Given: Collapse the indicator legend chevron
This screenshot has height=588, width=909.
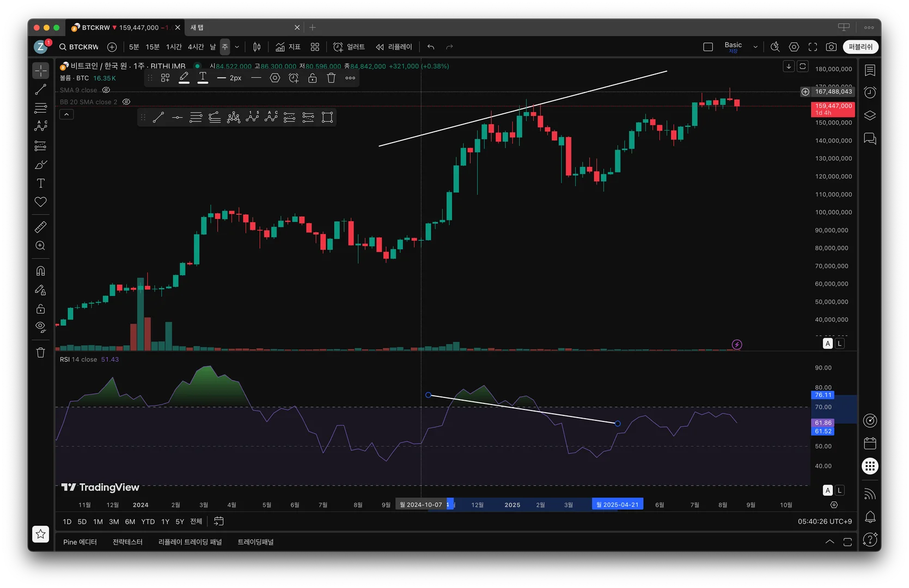Looking at the screenshot, I should pos(66,114).
